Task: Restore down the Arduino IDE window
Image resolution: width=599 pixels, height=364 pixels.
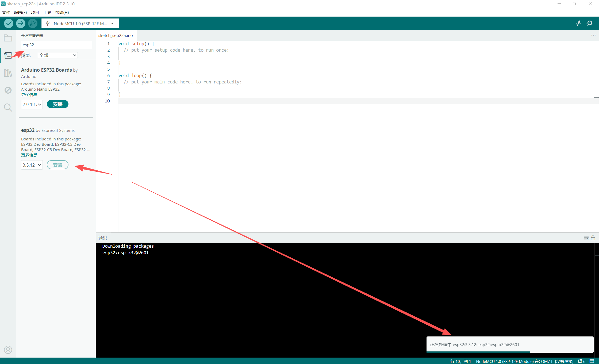Action: [575, 4]
